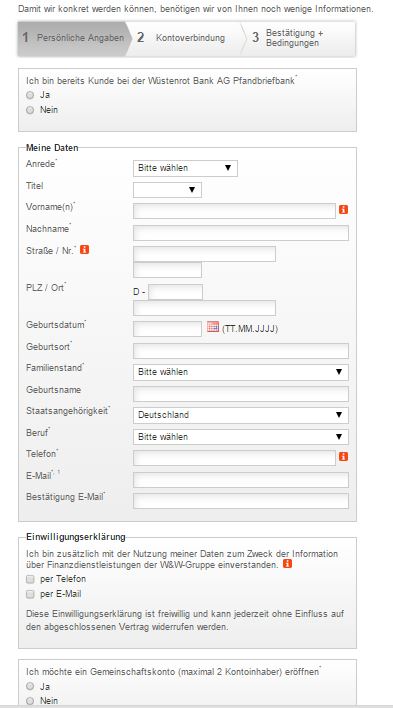
Task: Open the Anrede dropdown
Action: click(185, 168)
